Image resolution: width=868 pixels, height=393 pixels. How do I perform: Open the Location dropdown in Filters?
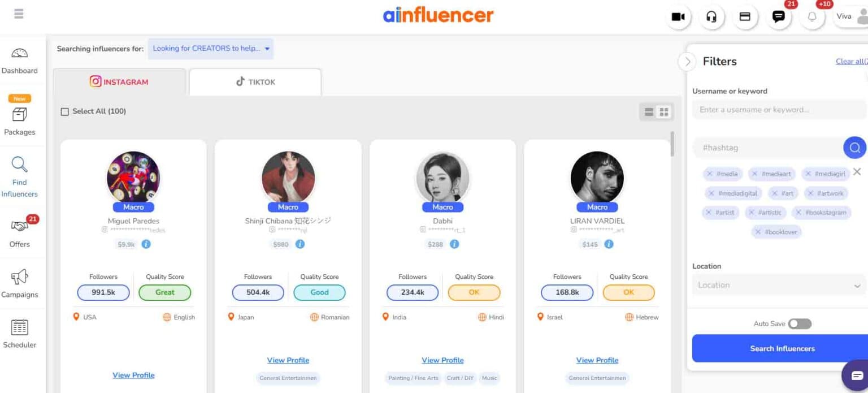pos(778,284)
